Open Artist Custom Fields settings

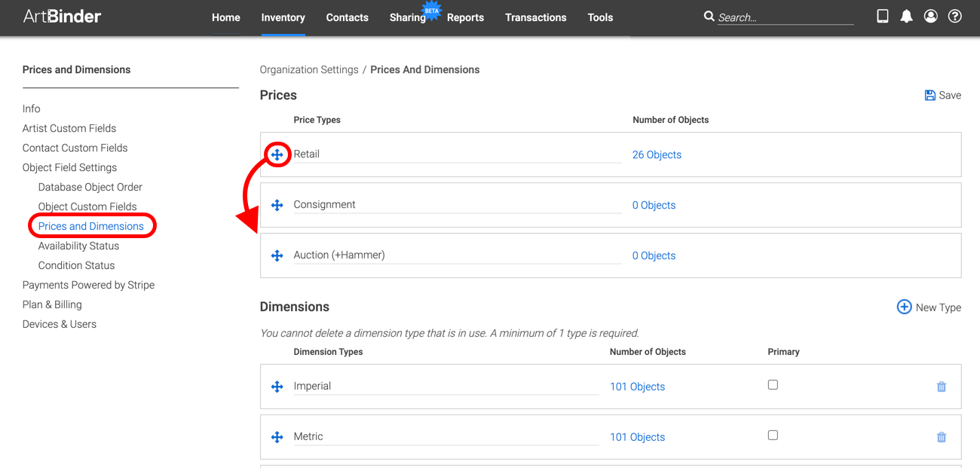[x=69, y=128]
